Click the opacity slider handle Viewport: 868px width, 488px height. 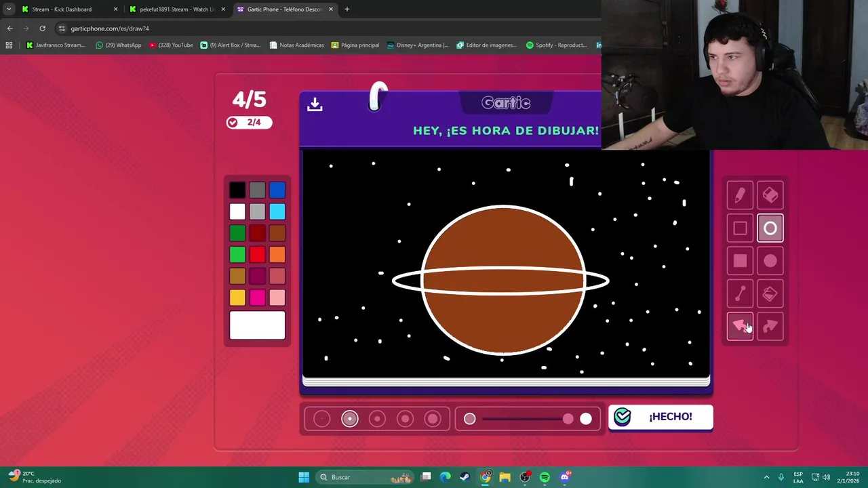[568, 419]
